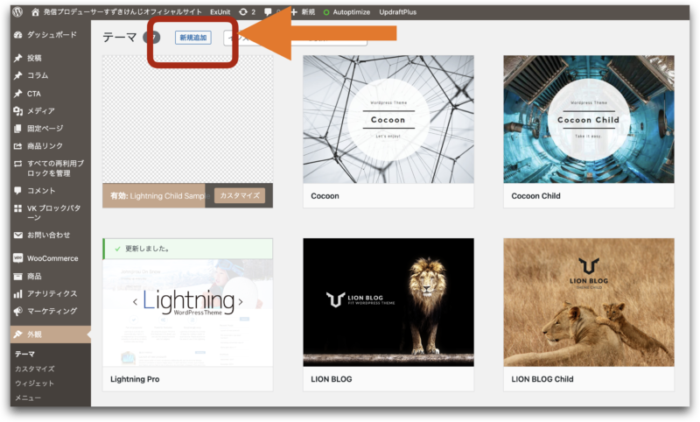
Task: Click カスタマイズ button on the active theme
Action: pyautogui.click(x=240, y=196)
